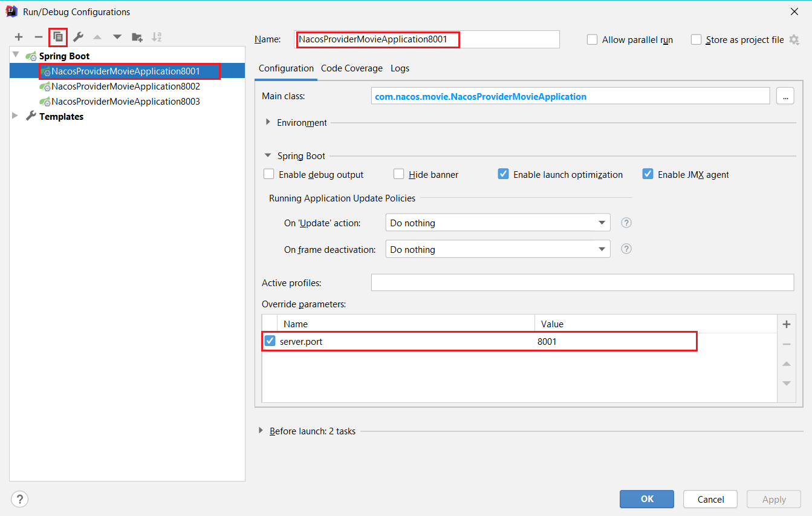Remove the selected configuration with minus icon
The image size is (812, 516).
tap(39, 37)
